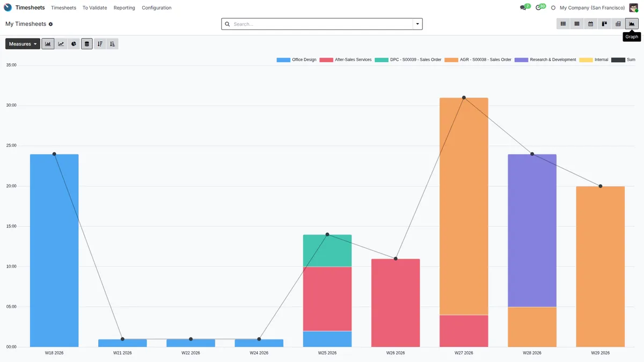Switch to the List view

577,24
